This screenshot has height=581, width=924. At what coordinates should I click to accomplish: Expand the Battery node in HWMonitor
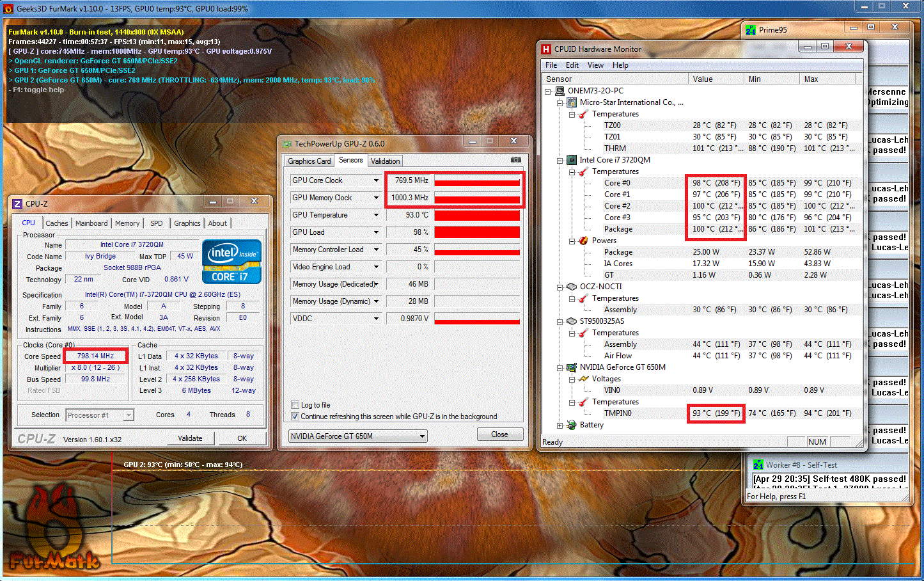(x=560, y=426)
